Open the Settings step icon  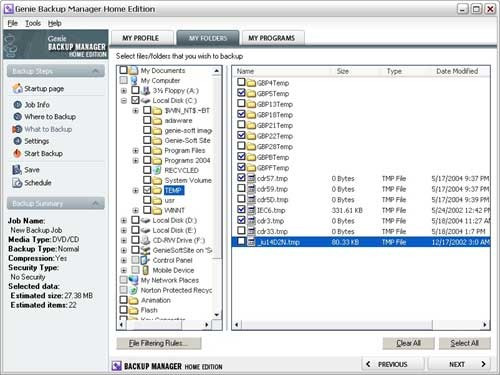[17, 141]
